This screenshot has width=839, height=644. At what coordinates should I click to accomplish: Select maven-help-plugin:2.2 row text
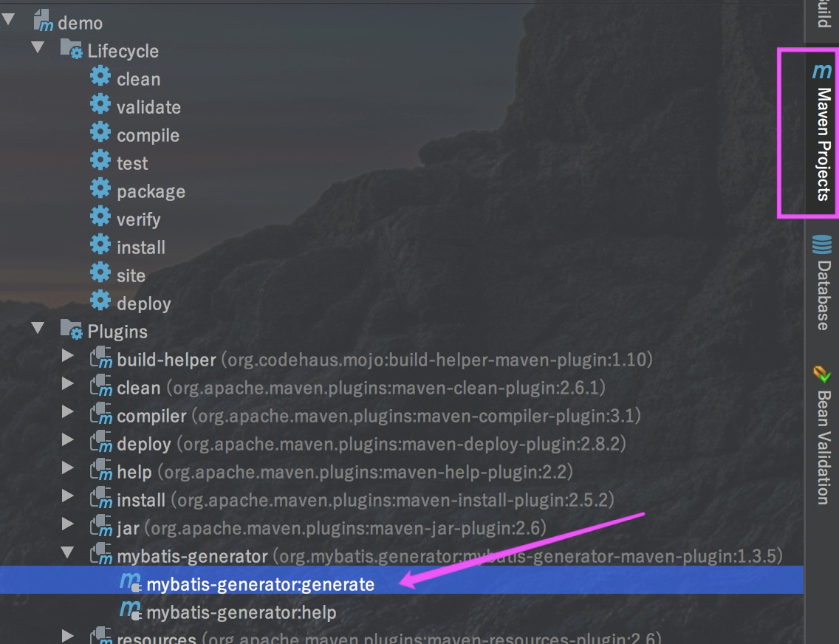pos(365,473)
